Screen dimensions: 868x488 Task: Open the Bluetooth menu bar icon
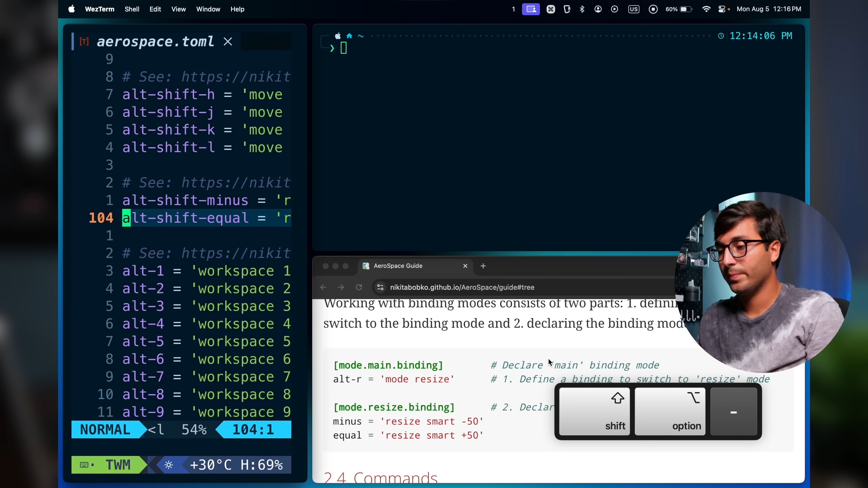pos(582,9)
